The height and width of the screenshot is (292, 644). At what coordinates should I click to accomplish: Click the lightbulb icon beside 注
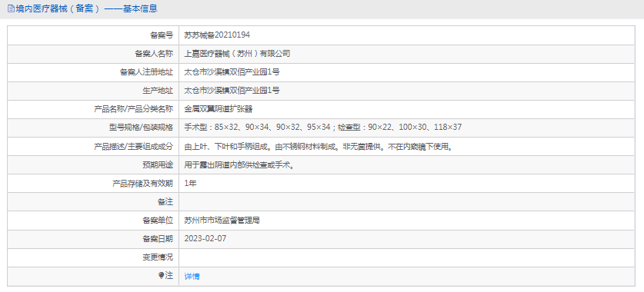[x=162, y=276]
